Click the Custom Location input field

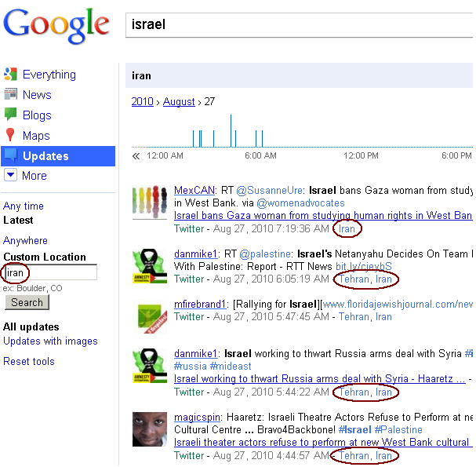point(50,272)
